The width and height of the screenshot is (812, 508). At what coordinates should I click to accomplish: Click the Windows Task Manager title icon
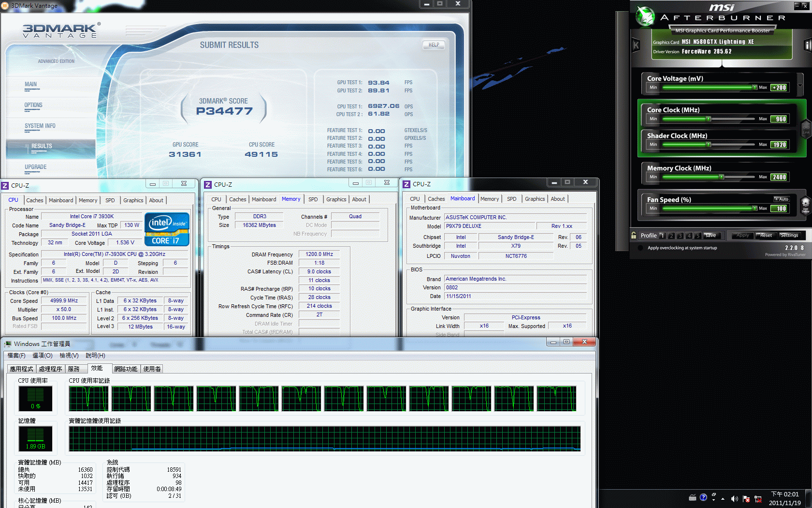coord(8,344)
